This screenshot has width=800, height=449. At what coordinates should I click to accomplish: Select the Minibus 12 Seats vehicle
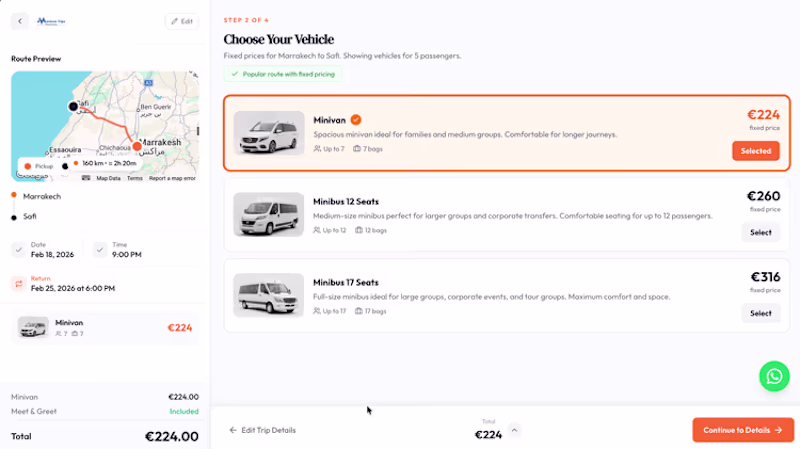click(760, 232)
